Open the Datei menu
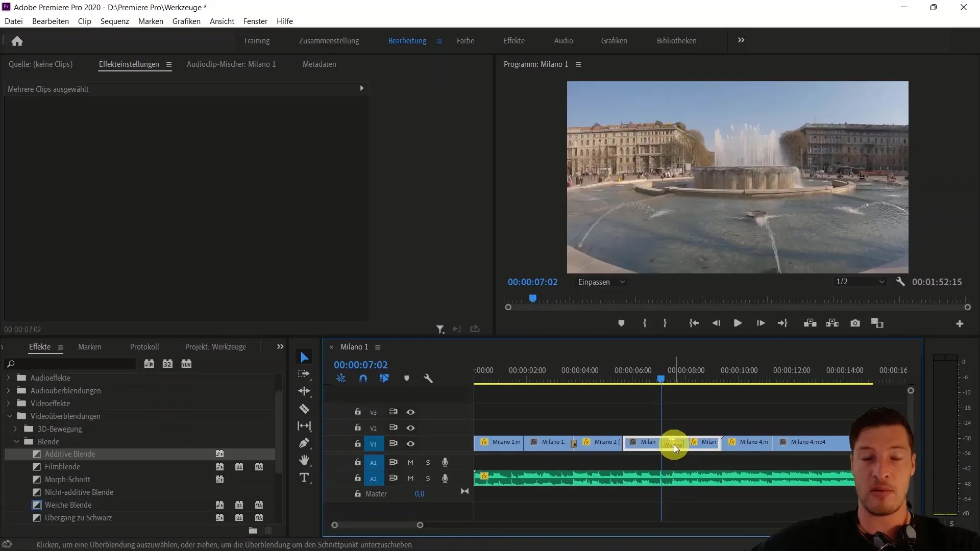Viewport: 980px width, 551px height. pyautogui.click(x=14, y=21)
